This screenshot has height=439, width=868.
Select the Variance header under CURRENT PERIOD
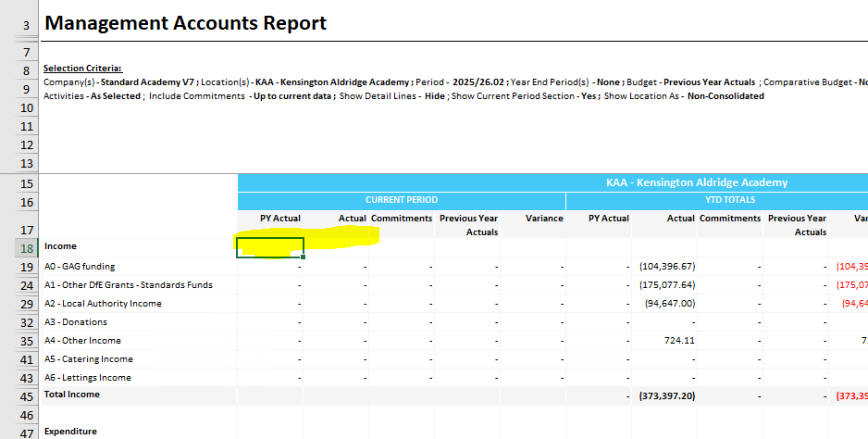[x=544, y=219]
